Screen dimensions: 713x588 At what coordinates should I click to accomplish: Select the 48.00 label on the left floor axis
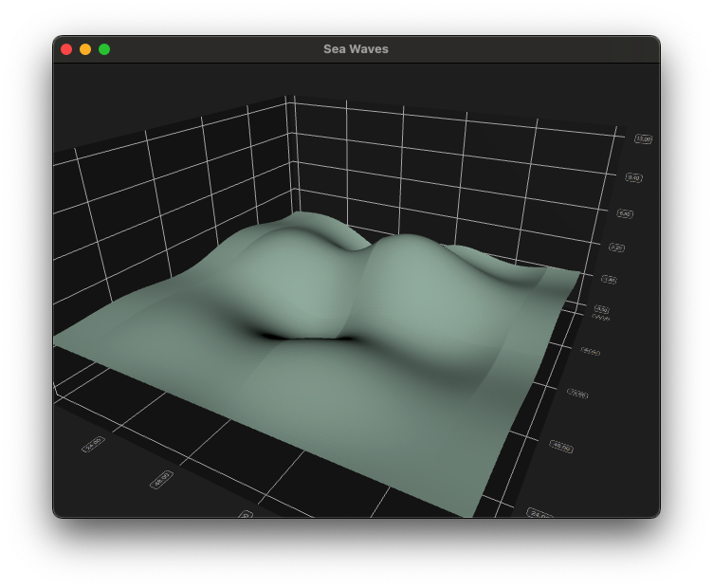[161, 480]
